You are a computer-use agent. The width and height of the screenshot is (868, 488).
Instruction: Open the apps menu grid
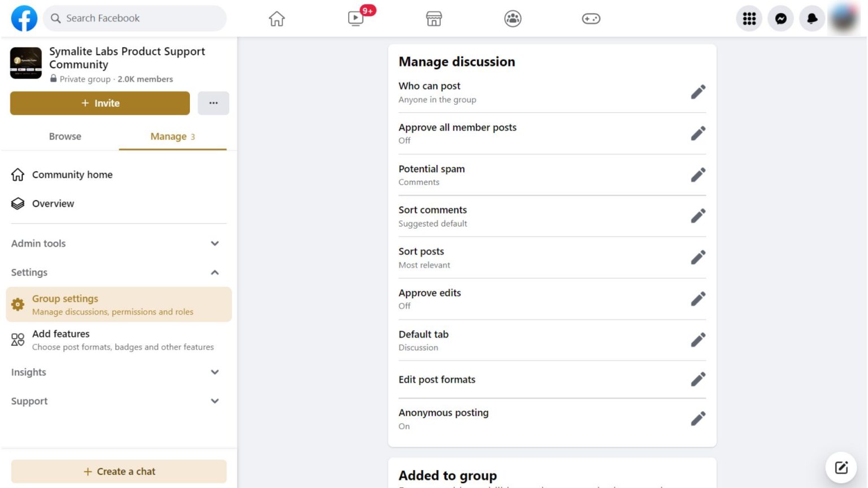(x=749, y=18)
